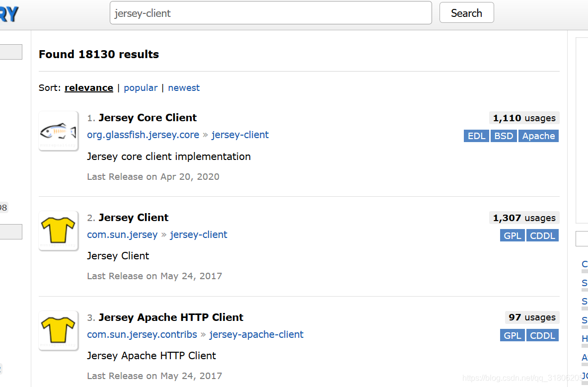Sort results by popular
This screenshot has height=387, width=588.
pos(141,88)
